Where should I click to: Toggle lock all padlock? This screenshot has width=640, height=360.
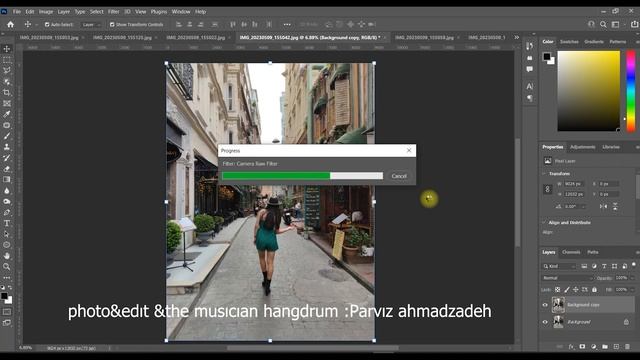coord(594,289)
